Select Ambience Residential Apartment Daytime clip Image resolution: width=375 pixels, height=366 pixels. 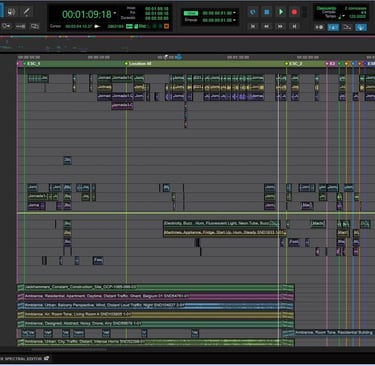click(156, 296)
